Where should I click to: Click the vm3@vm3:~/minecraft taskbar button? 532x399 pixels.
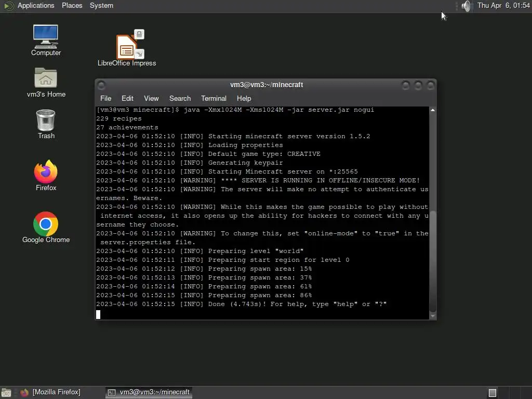tap(149, 392)
